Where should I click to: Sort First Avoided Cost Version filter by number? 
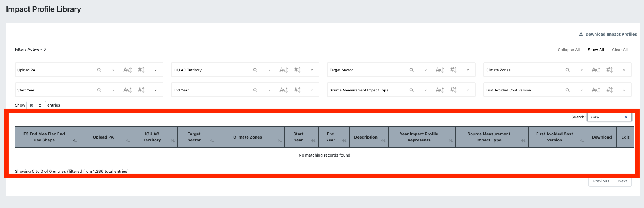610,90
